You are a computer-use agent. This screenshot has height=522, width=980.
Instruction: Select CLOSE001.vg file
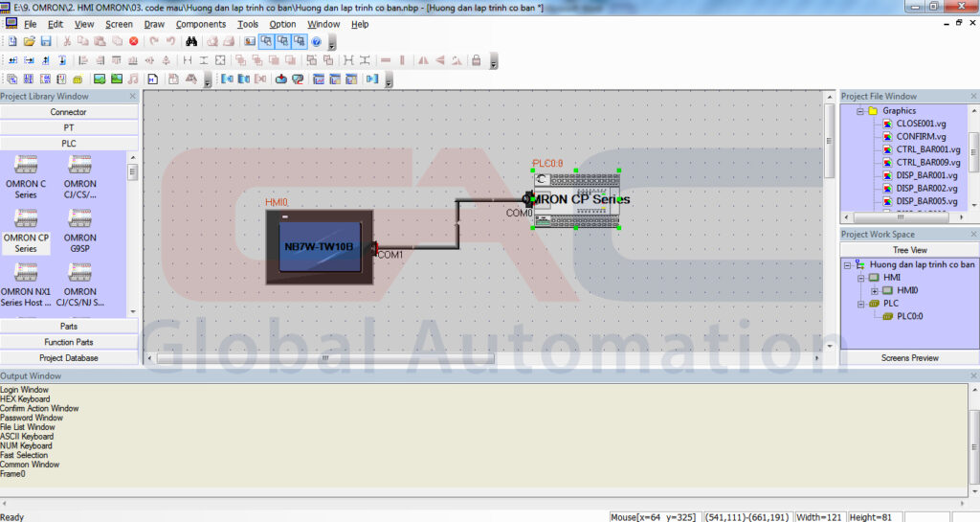pos(921,124)
